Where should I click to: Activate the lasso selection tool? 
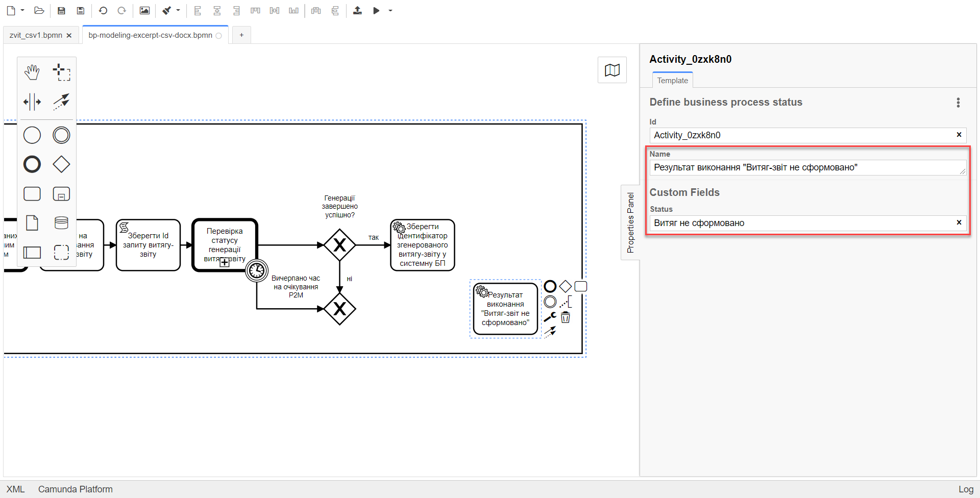pos(61,72)
